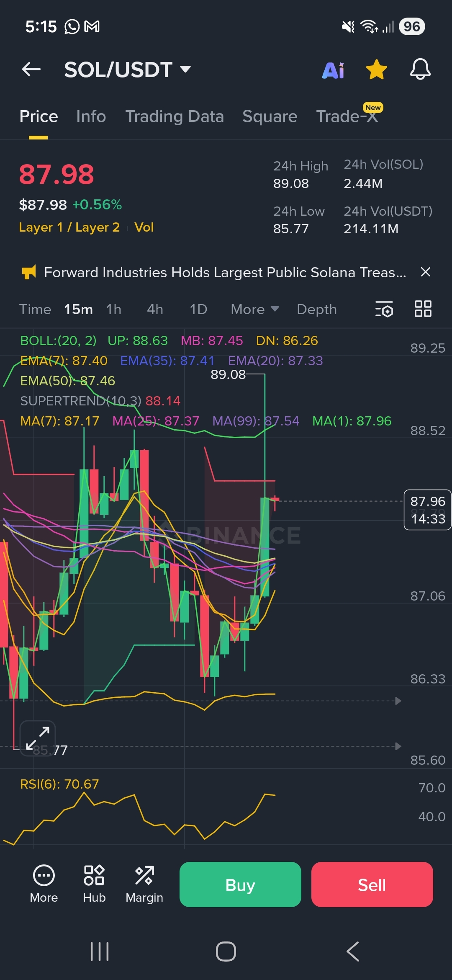Tap the RSI(6): 70.67 label
The image size is (452, 980).
coord(59,784)
